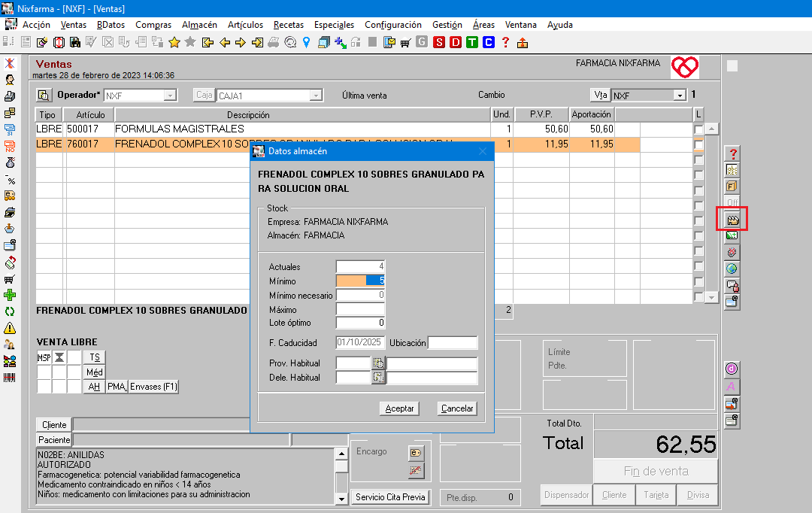The width and height of the screenshot is (812, 513).
Task: Click the printer icon in left sidebar
Action: [10, 96]
